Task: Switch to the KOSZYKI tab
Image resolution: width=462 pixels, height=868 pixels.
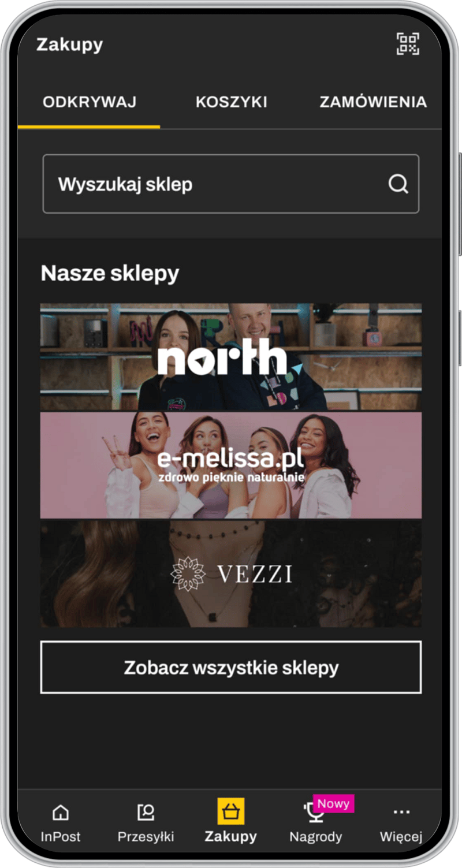Action: pos(231,102)
